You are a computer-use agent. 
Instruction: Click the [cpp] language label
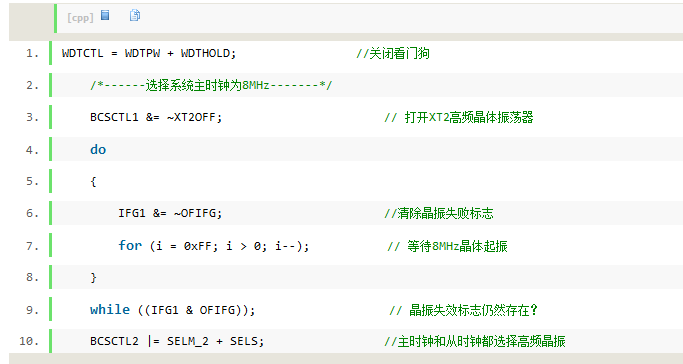(80, 18)
